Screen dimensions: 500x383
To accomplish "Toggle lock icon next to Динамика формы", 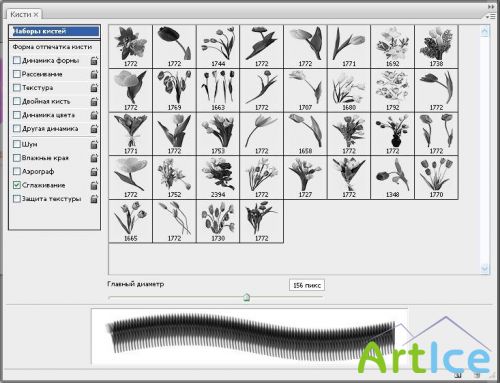I will coord(94,60).
